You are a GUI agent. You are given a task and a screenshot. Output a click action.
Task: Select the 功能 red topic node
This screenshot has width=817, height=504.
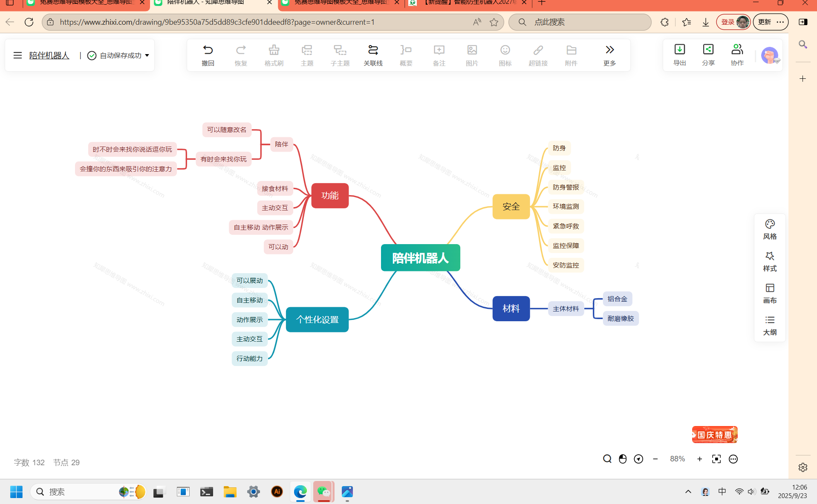(330, 196)
